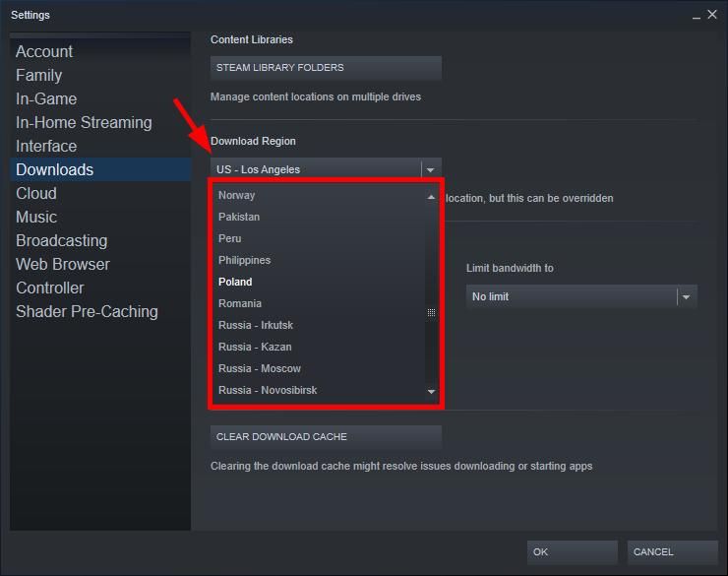The width and height of the screenshot is (728, 576).
Task: Select Poland from region list
Action: pyautogui.click(x=235, y=282)
